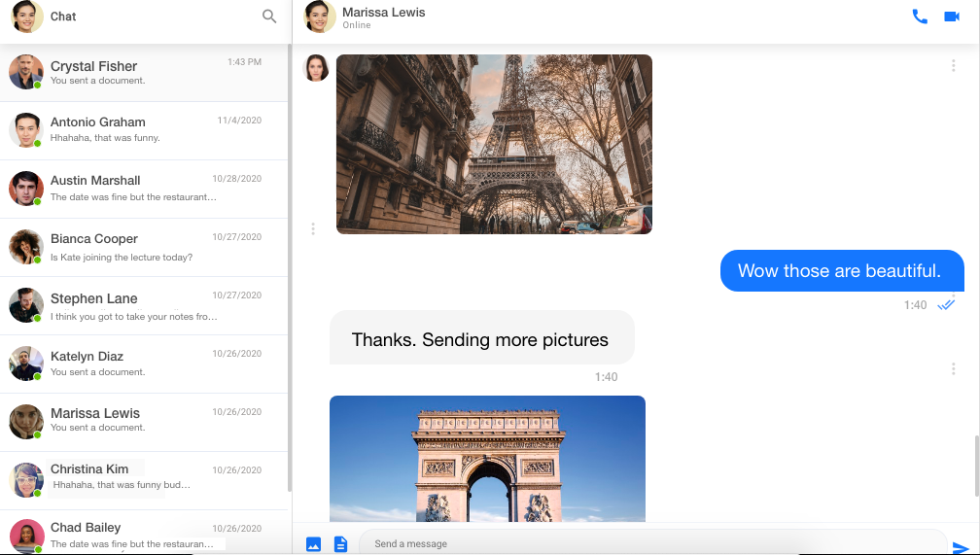980x555 pixels.
Task: Click the send message arrow icon
Action: point(960,547)
